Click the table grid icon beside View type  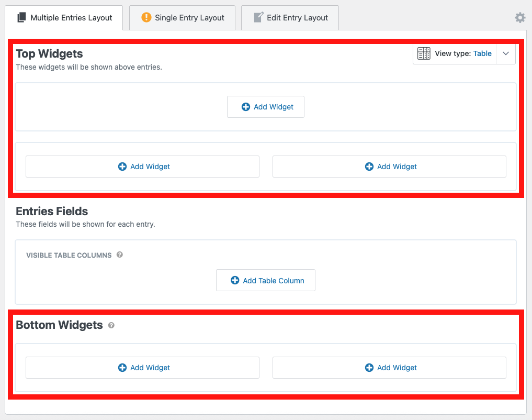pyautogui.click(x=424, y=53)
